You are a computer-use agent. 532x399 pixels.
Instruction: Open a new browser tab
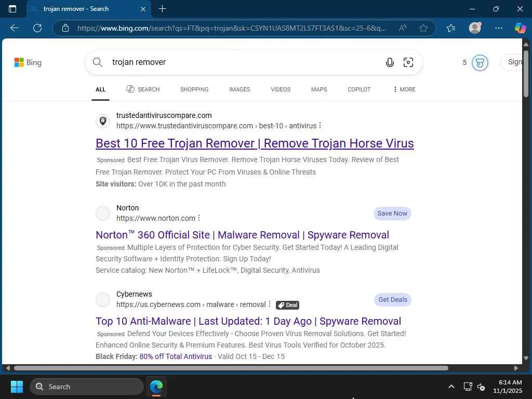[163, 9]
